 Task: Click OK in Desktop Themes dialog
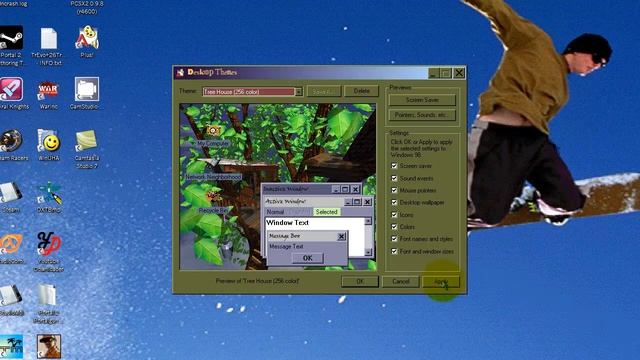pyautogui.click(x=360, y=281)
